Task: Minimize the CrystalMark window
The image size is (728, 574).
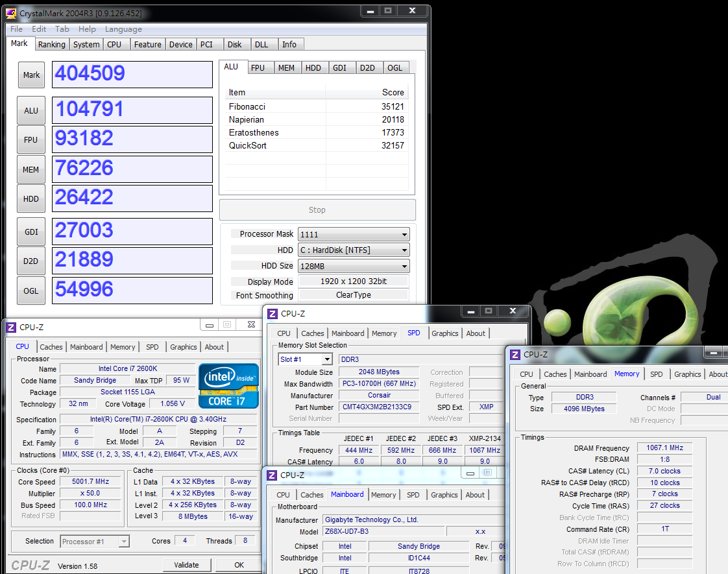Action: [370, 10]
